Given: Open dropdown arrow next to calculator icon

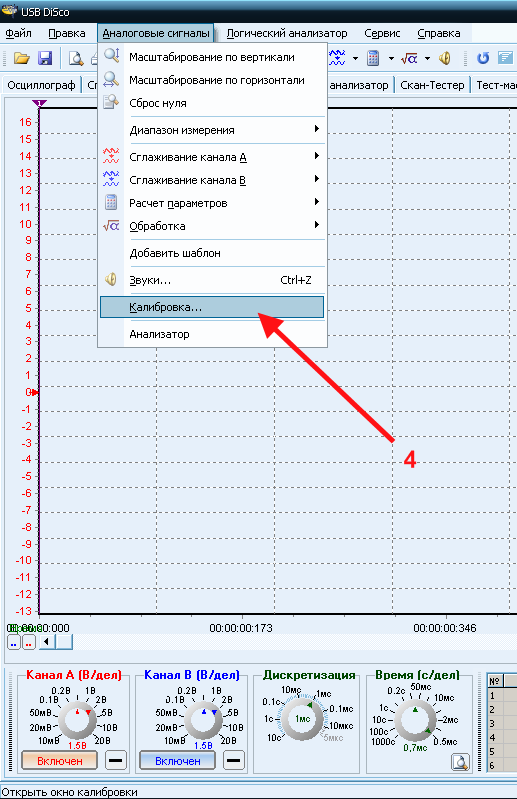Looking at the screenshot, I should (391, 58).
